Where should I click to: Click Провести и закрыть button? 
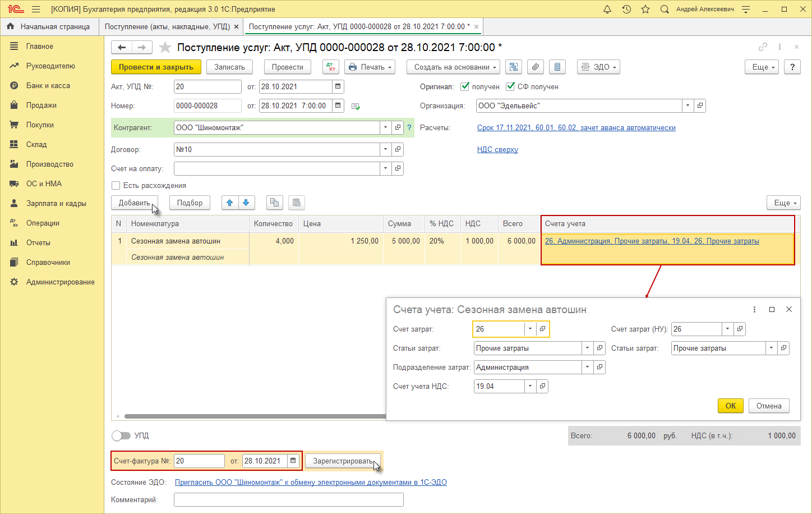click(156, 67)
